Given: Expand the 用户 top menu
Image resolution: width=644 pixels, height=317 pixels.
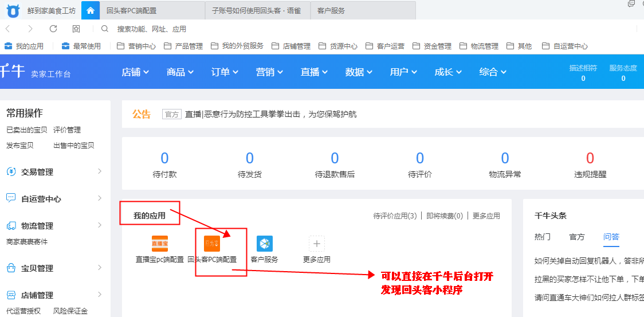Looking at the screenshot, I should tap(404, 72).
